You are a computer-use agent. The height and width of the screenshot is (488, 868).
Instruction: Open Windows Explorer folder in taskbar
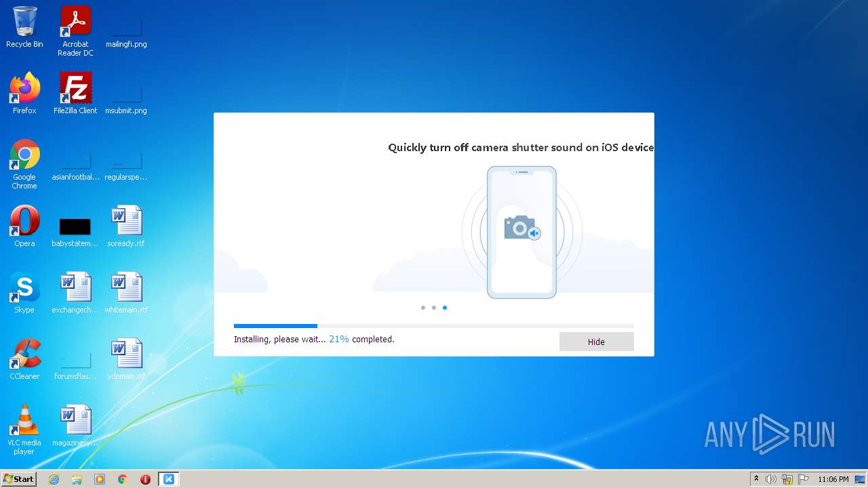[77, 479]
